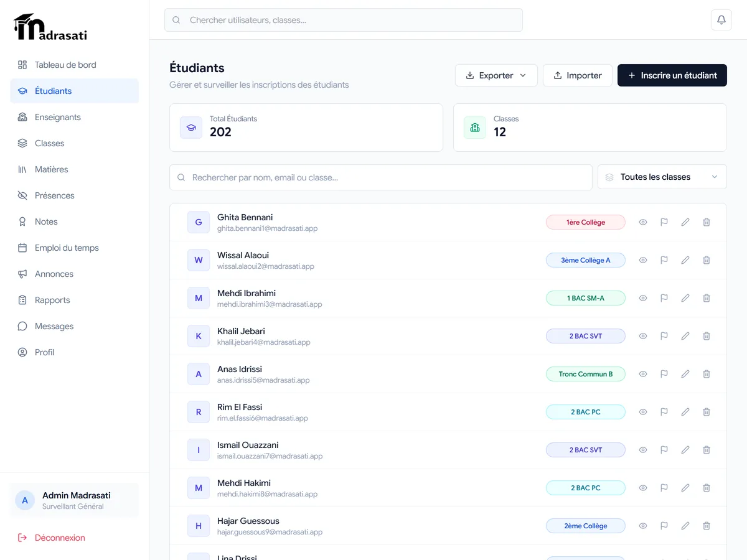Open Messages in the sidebar
This screenshot has width=747, height=560.
[74, 326]
